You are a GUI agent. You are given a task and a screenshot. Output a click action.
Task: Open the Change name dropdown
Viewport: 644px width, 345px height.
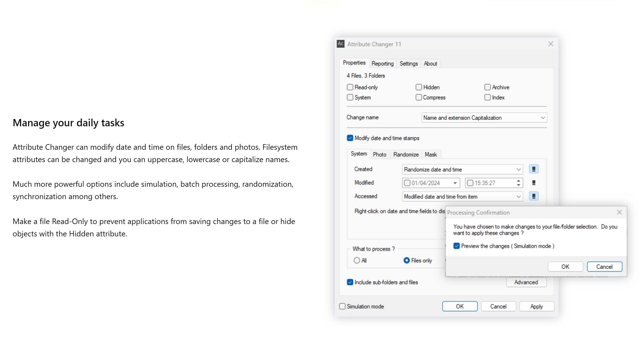484,118
